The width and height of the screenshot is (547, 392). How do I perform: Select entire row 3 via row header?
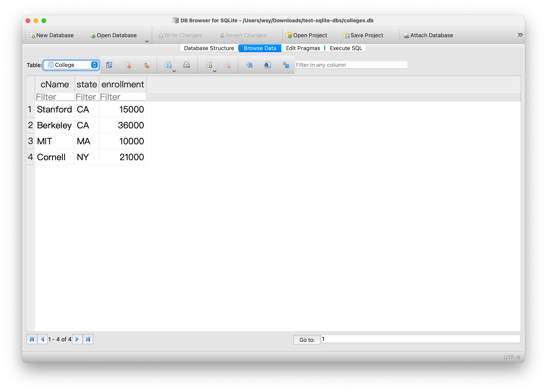[31, 141]
